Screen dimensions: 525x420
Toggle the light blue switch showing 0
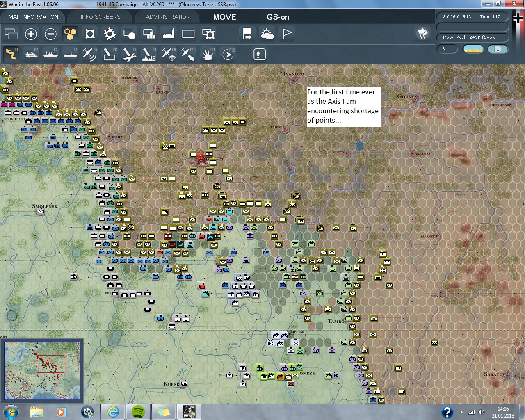pos(498,49)
